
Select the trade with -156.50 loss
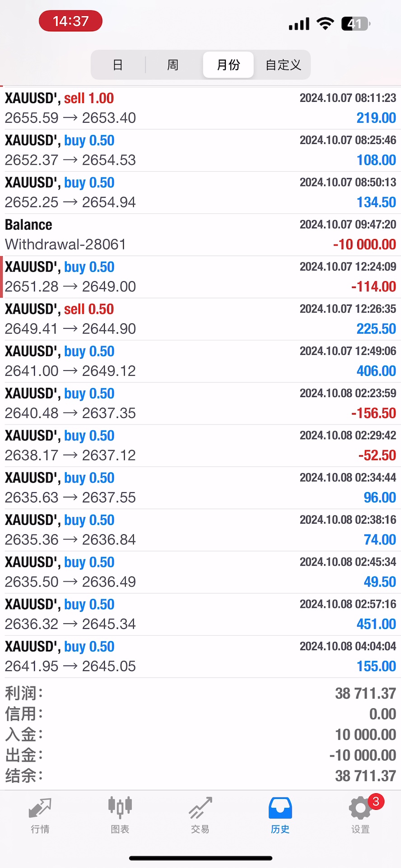[x=200, y=403]
